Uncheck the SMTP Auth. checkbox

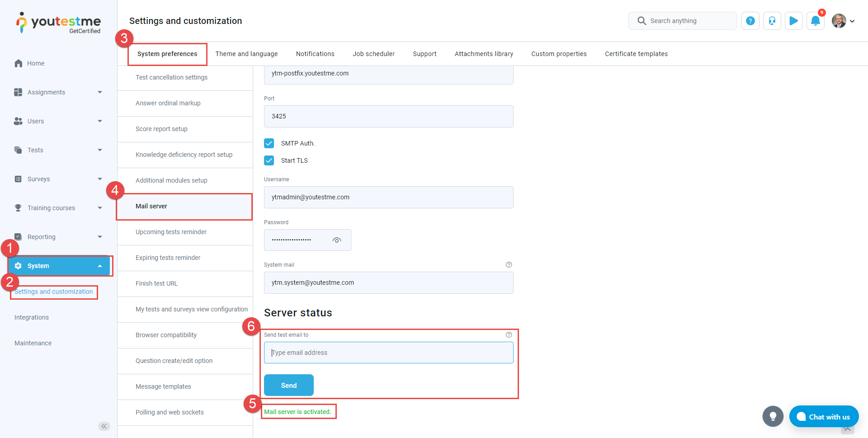tap(269, 143)
